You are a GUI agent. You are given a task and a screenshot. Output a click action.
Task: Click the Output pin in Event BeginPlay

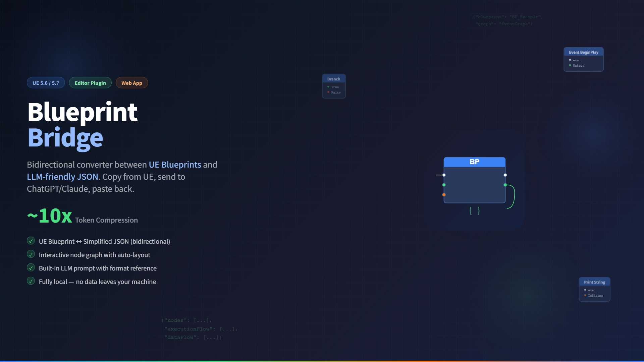click(x=570, y=65)
